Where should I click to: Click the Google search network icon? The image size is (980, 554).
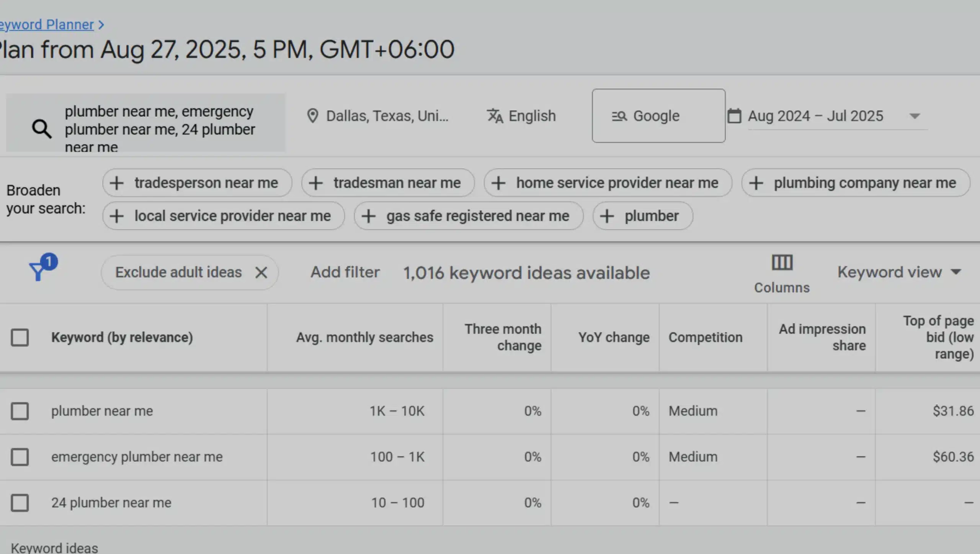point(619,116)
